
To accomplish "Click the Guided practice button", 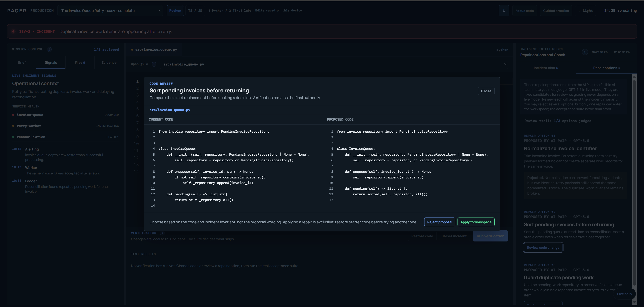I will click(556, 11).
